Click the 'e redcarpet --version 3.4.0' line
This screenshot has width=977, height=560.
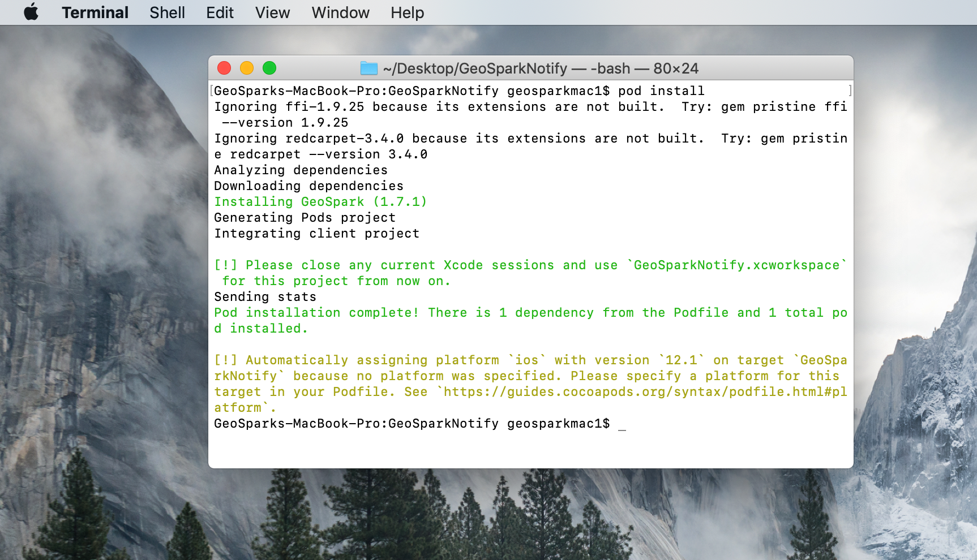321,154
